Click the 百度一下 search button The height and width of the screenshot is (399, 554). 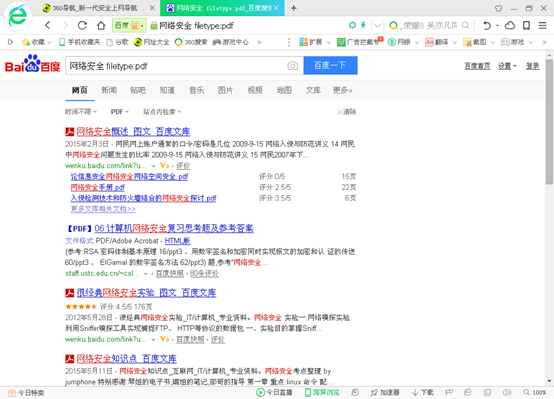(330, 65)
